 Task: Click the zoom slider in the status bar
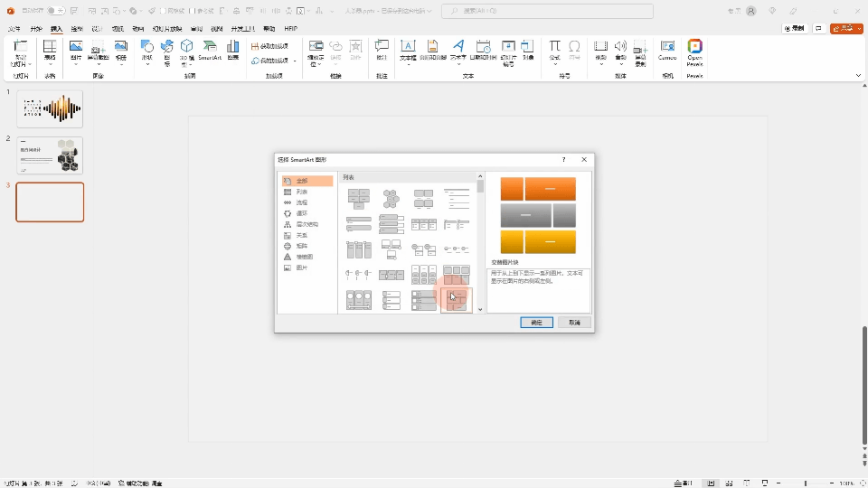(x=806, y=483)
